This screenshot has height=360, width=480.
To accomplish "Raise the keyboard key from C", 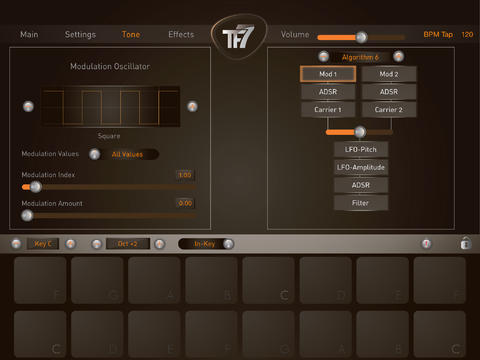I will [x=70, y=244].
